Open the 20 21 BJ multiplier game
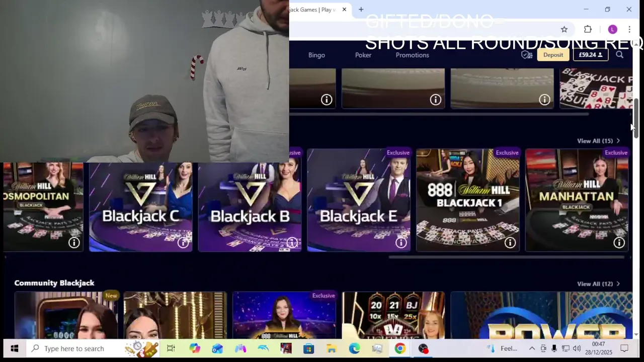The width and height of the screenshot is (644, 362). pyautogui.click(x=393, y=315)
